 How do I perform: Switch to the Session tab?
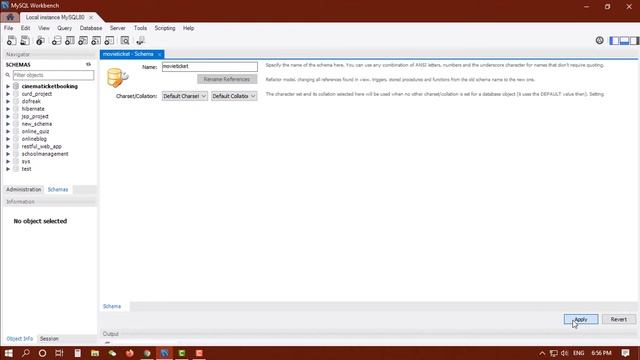pos(49,339)
